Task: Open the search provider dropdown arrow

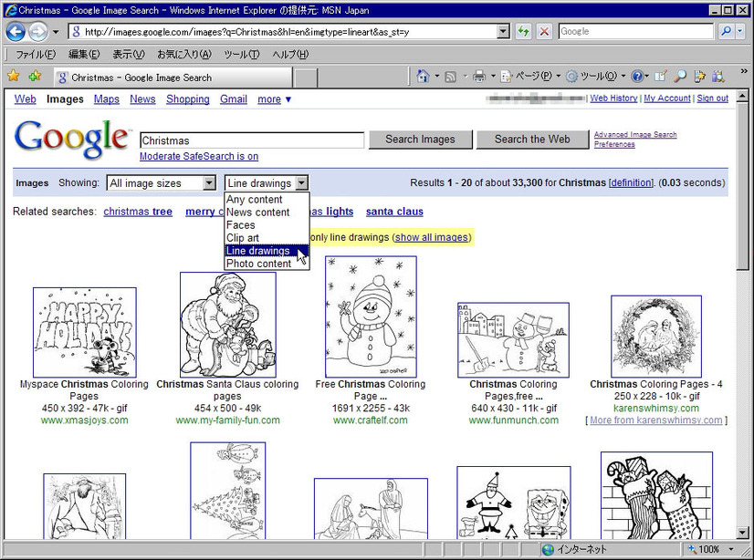Action: [x=739, y=32]
